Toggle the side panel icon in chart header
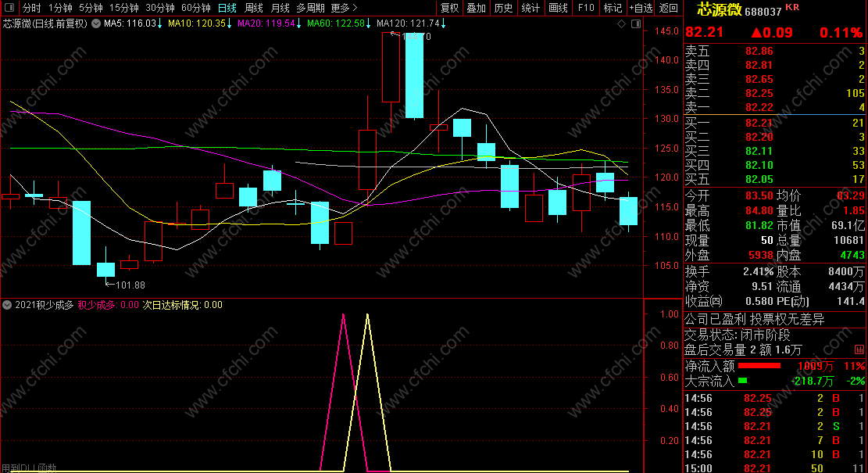 [636, 23]
